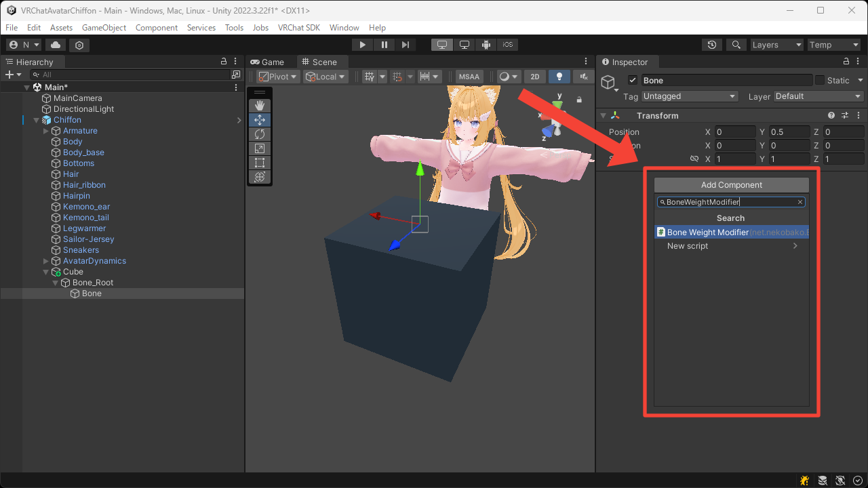The height and width of the screenshot is (488, 868).
Task: Click the Position Y value field
Action: point(789,132)
